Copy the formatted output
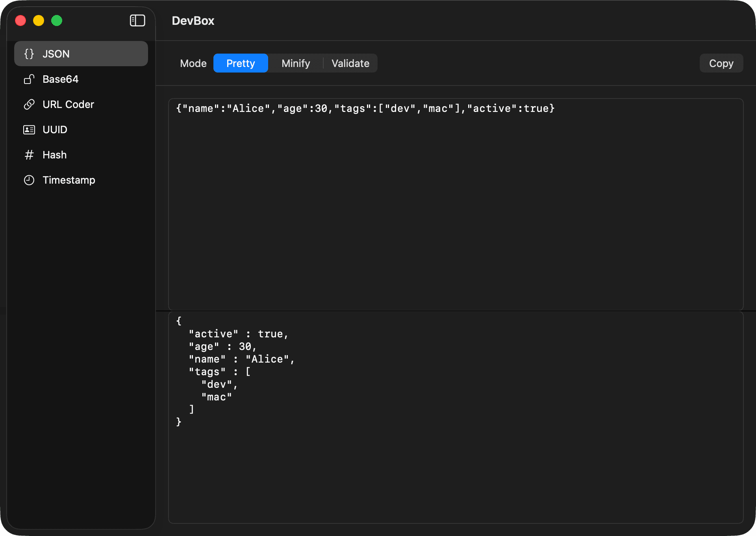Screen dimensions: 756x536 pos(721,63)
